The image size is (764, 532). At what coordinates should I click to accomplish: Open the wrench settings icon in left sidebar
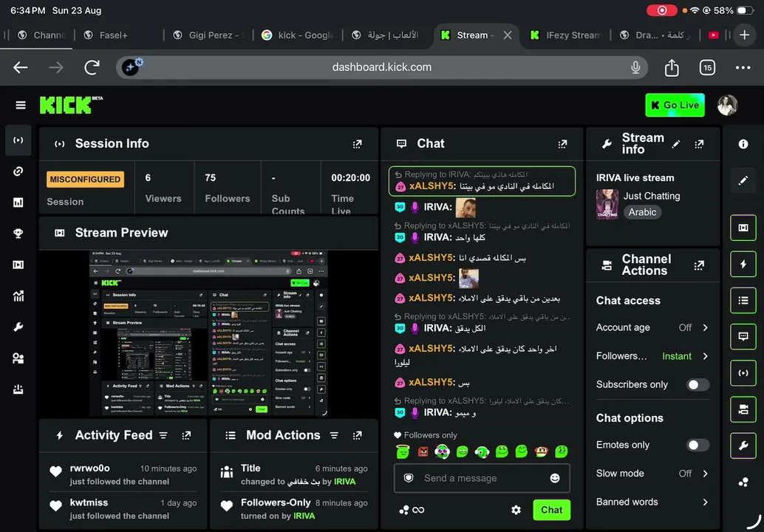coord(18,327)
